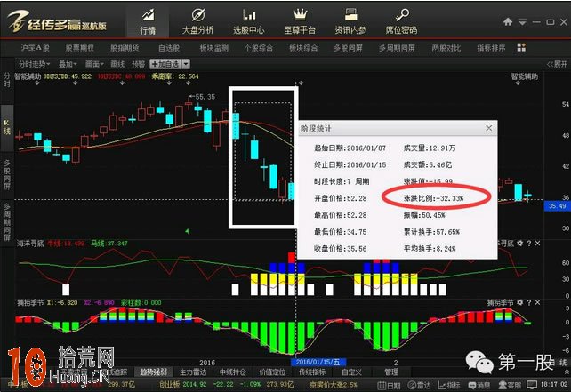Switch to 多股同屏 multi-stock view
Image resolution: width=571 pixels, height=392 pixels.
point(348,48)
